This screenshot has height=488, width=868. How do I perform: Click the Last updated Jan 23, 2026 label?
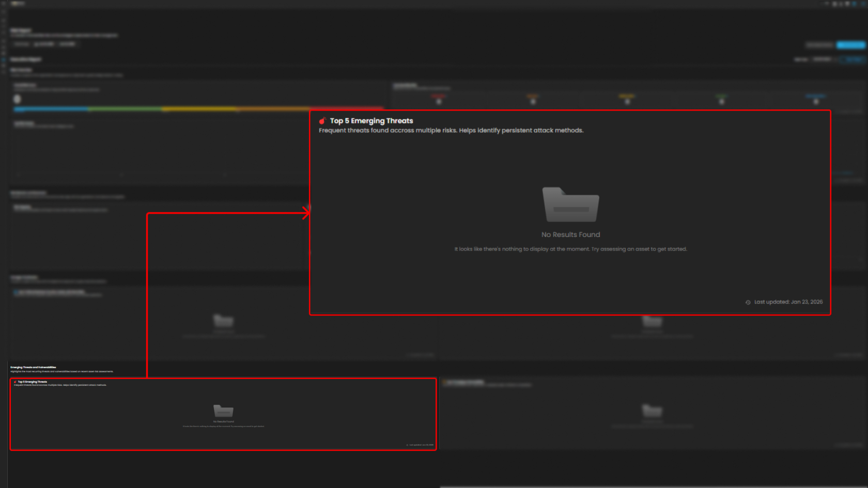click(788, 302)
